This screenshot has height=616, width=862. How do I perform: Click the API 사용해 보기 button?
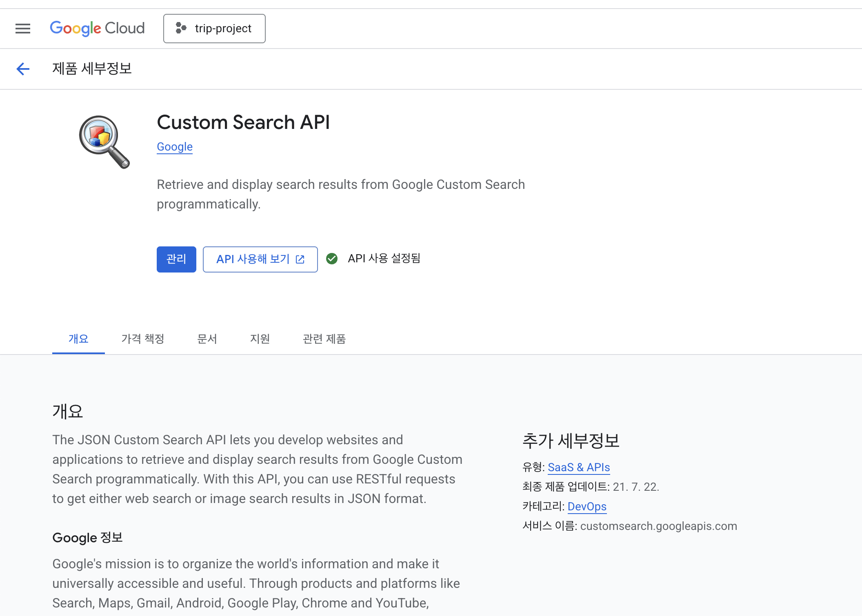pyautogui.click(x=253, y=259)
